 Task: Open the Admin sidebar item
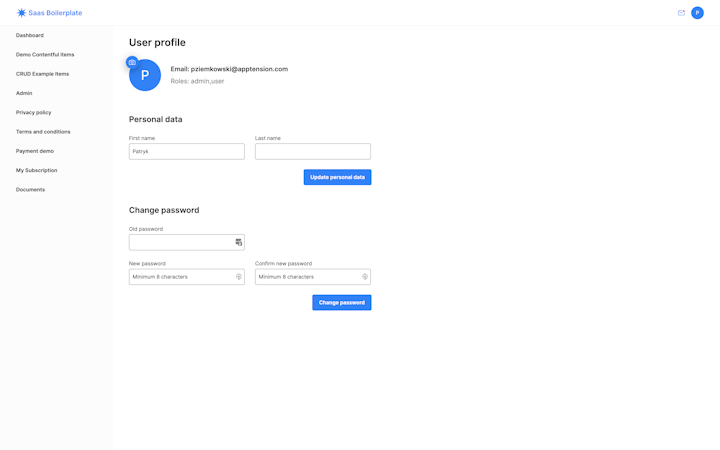[24, 93]
